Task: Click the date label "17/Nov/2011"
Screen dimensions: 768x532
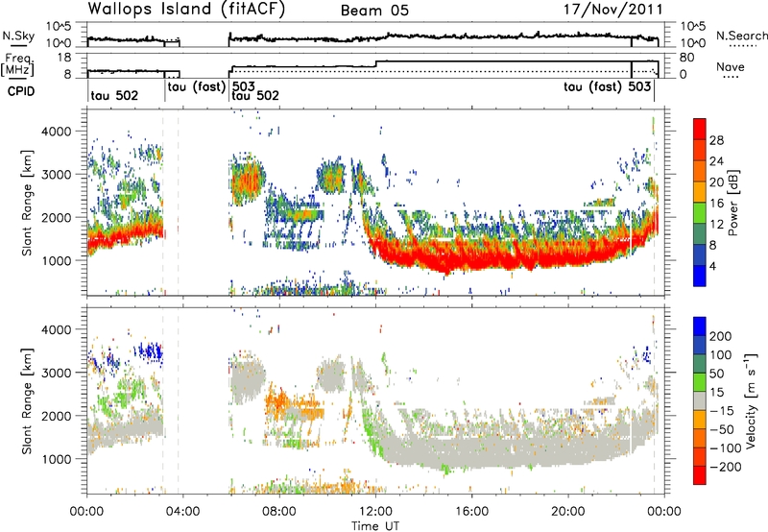Action: [x=612, y=10]
